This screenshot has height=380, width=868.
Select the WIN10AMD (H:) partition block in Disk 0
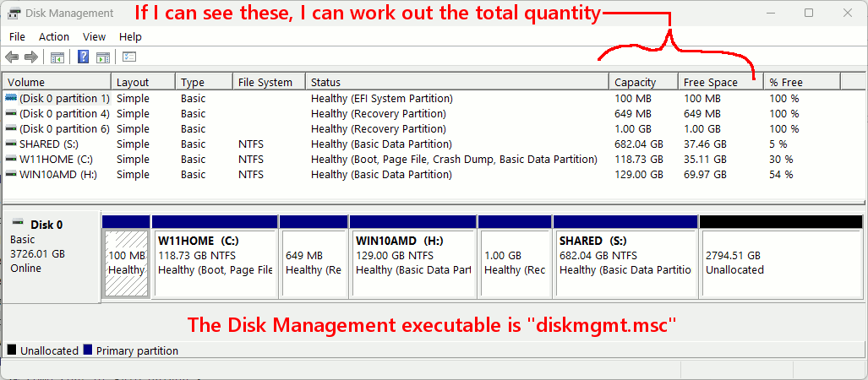(413, 263)
